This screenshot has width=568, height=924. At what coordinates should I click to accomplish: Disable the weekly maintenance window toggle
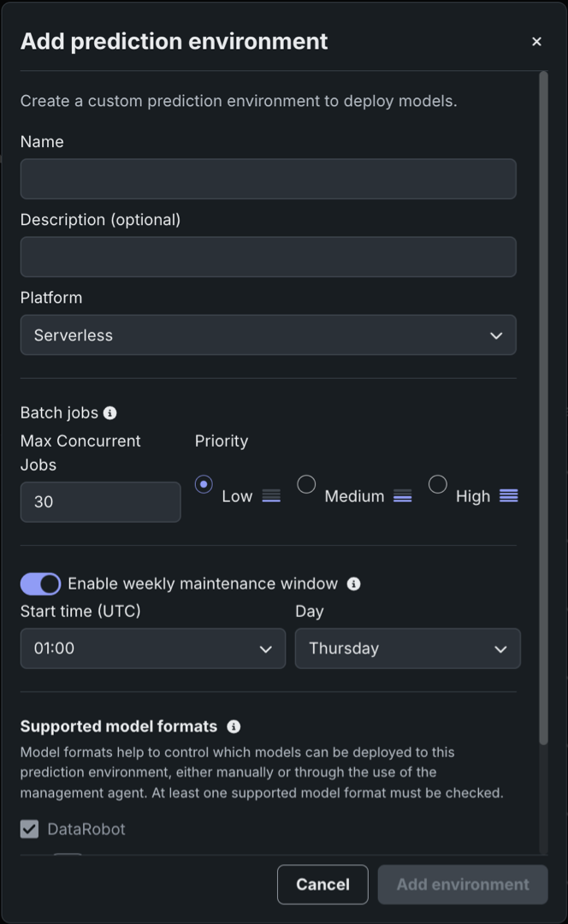tap(41, 584)
